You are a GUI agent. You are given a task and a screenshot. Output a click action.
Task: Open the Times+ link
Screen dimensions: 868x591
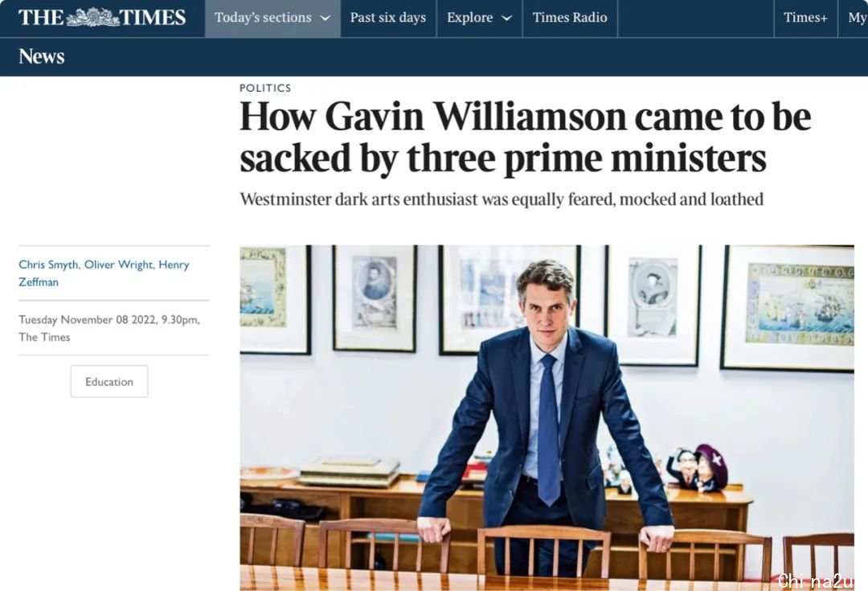pyautogui.click(x=805, y=18)
